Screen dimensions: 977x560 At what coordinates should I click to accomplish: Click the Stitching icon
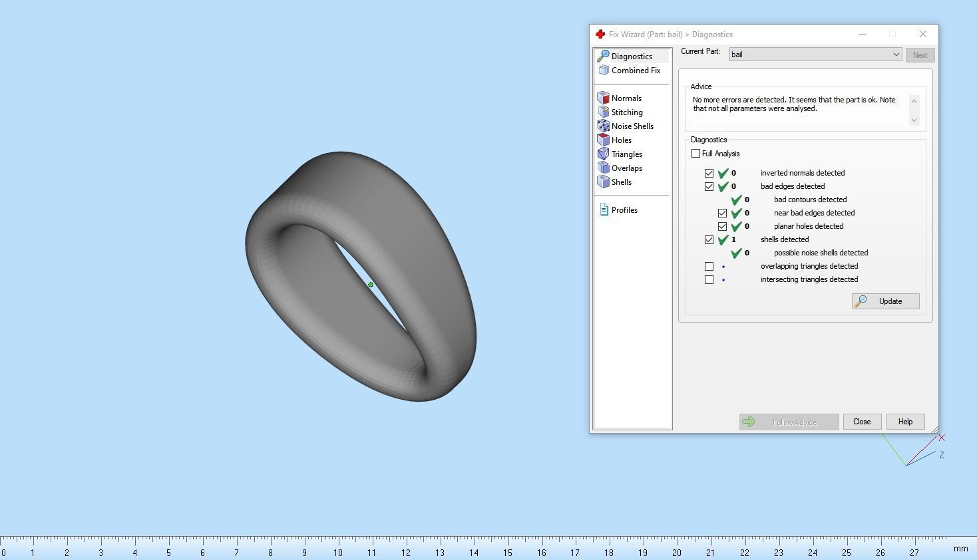(604, 112)
